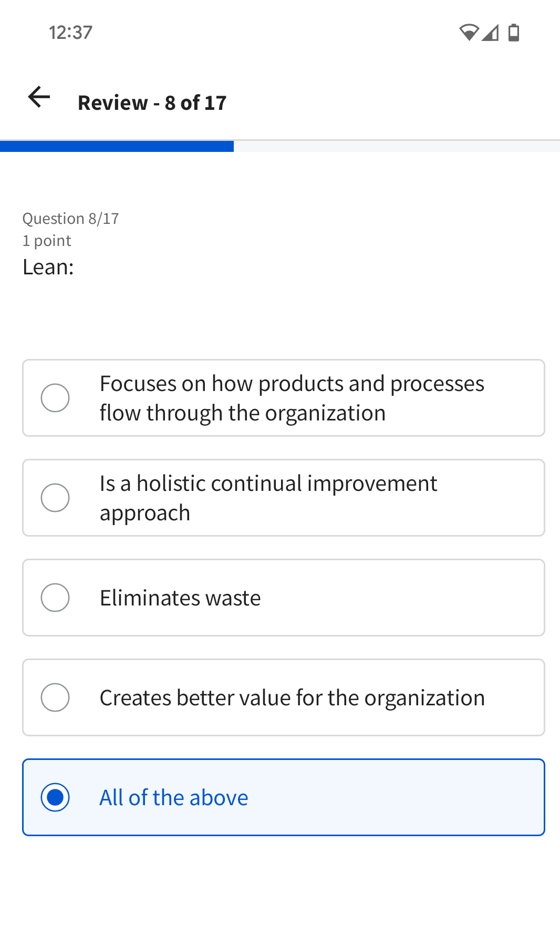
Task: Click the blue quiz progress bar
Action: [117, 146]
